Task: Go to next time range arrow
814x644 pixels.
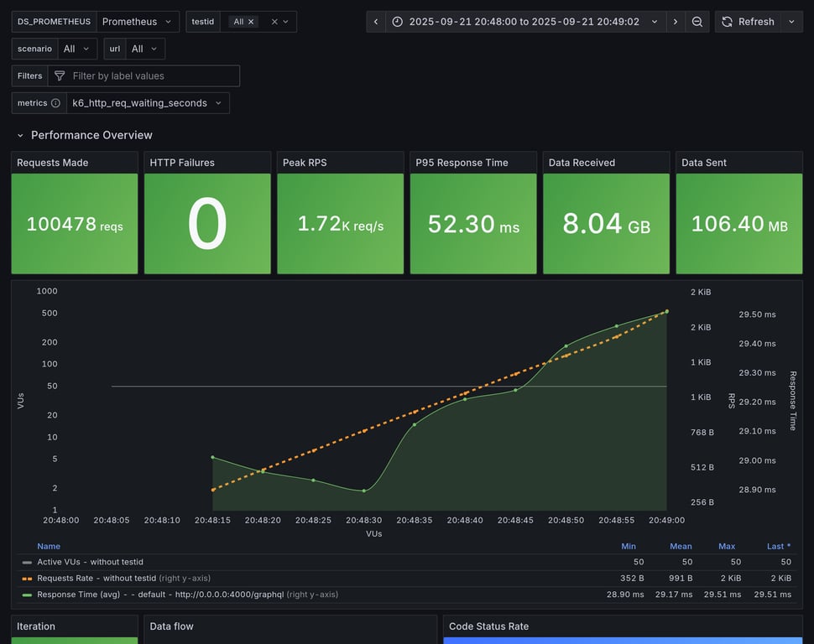Action: coord(676,22)
